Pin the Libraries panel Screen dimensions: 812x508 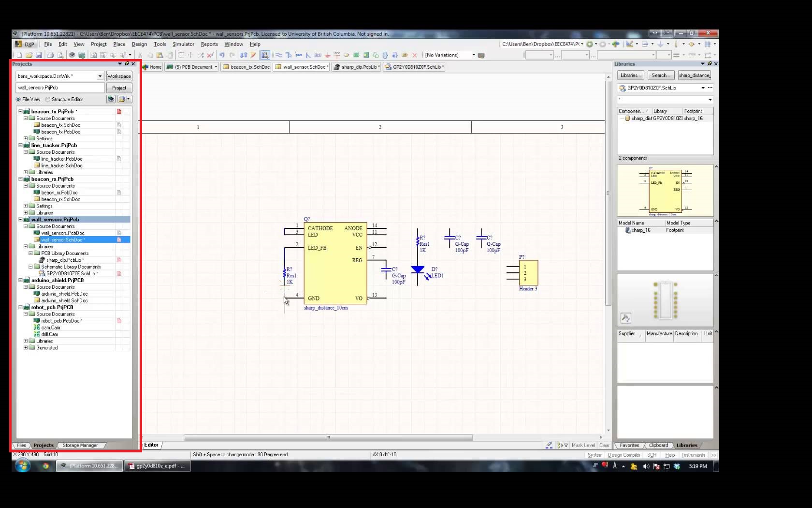[709, 64]
